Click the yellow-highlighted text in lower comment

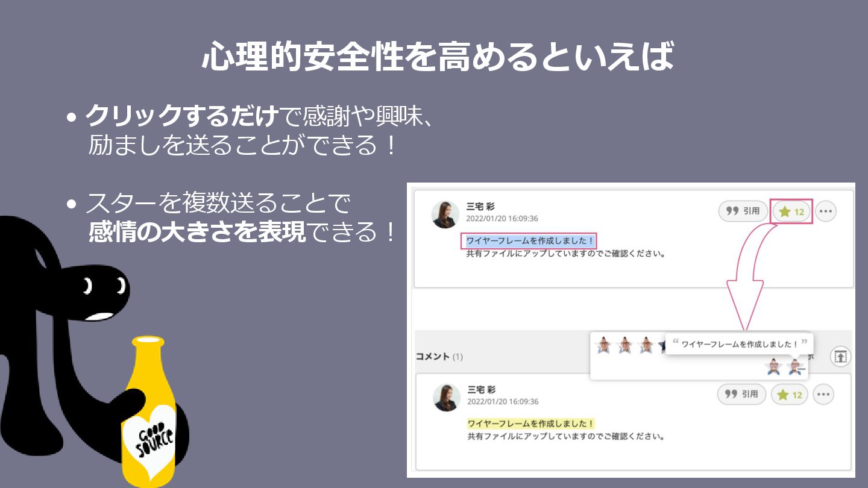click(x=531, y=424)
